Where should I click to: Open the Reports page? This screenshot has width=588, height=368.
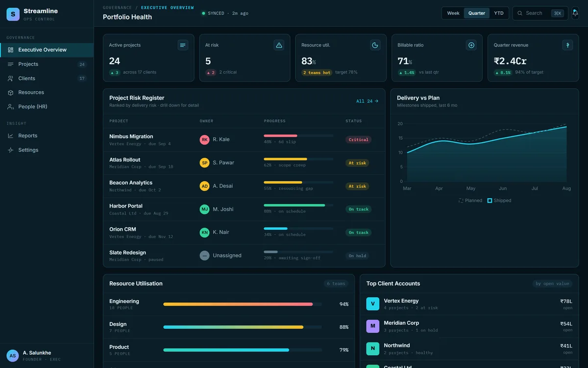click(x=47, y=136)
